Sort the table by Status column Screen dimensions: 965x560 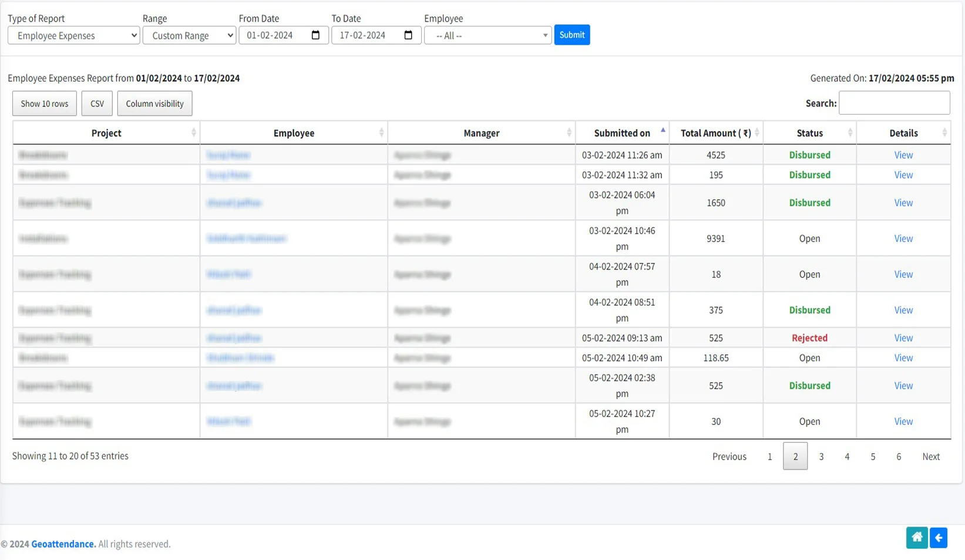pyautogui.click(x=809, y=133)
